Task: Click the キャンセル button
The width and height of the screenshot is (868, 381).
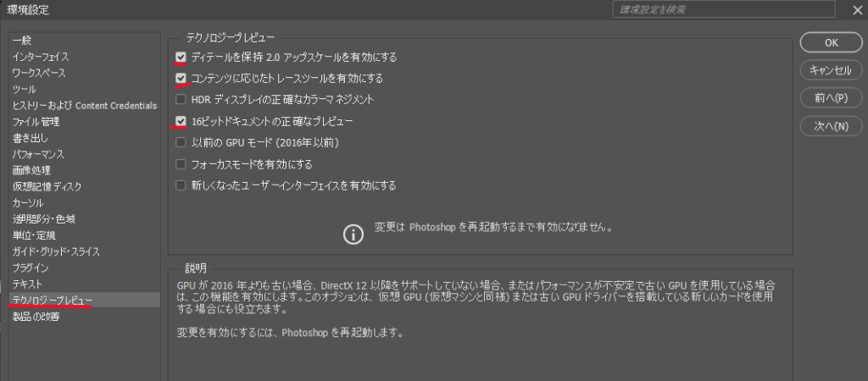Action: pos(830,70)
